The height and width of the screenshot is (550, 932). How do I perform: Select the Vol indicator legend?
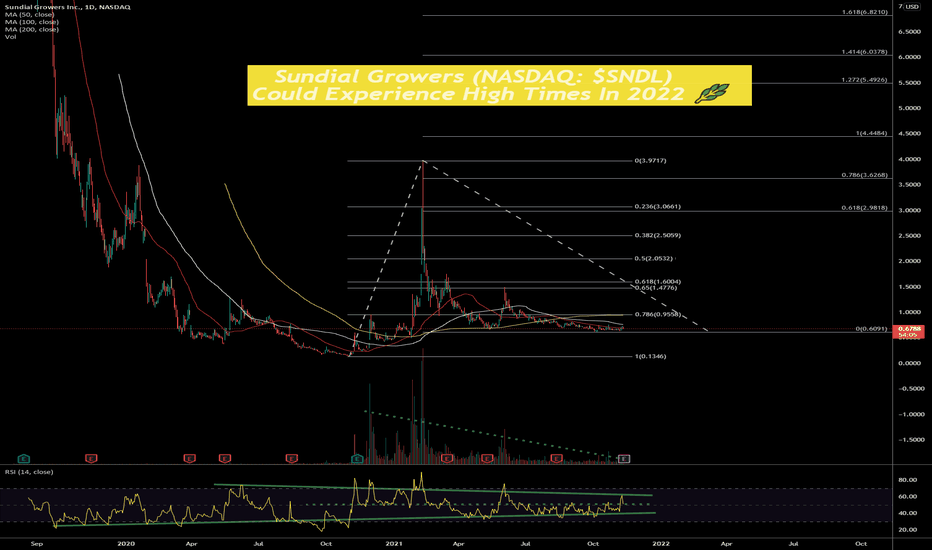pos(10,37)
